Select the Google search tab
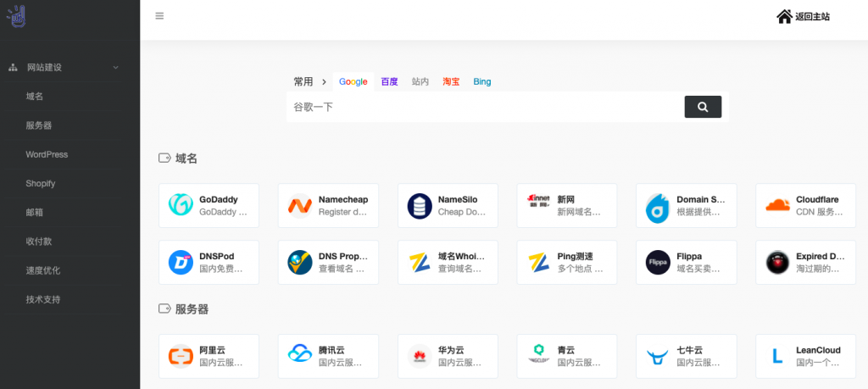Viewport: 868px width, 389px height. (353, 82)
